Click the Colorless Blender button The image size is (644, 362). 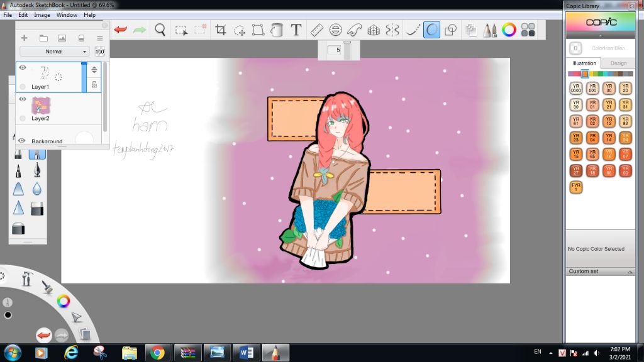click(x=575, y=48)
